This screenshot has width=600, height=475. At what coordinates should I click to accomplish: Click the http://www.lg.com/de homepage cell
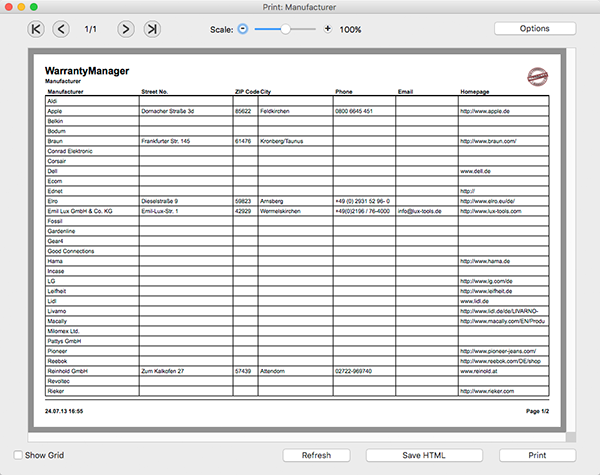(504, 281)
